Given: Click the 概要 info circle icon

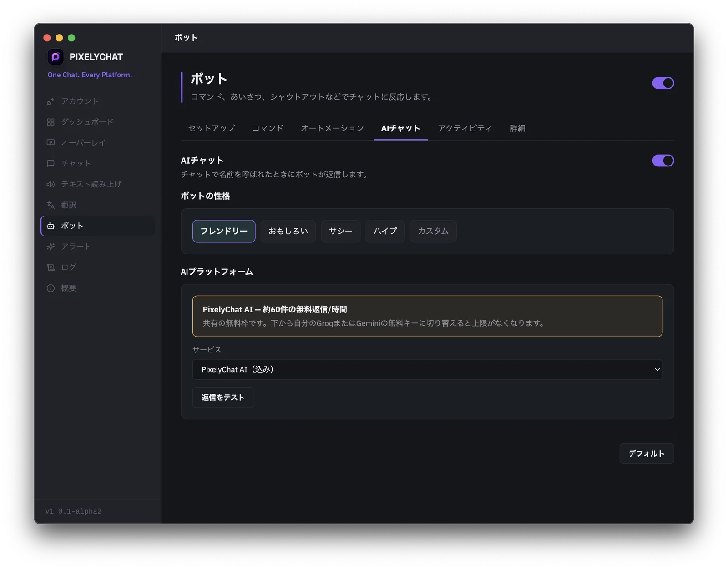Looking at the screenshot, I should [x=51, y=288].
